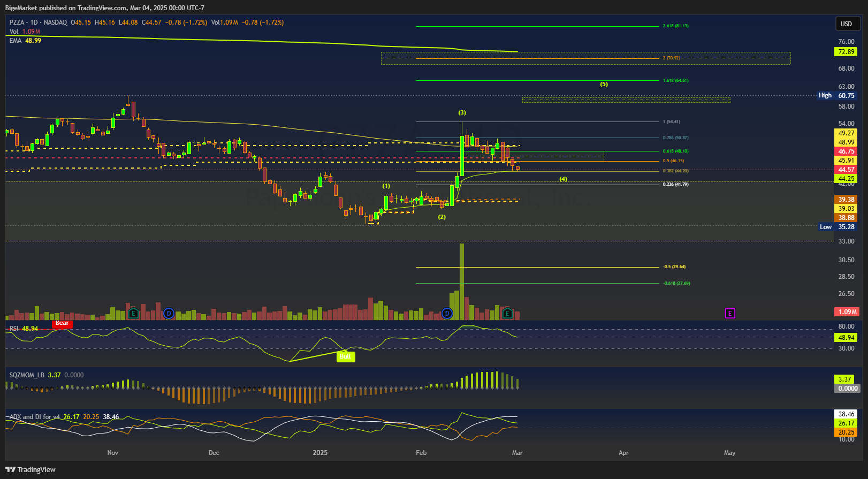This screenshot has height=479, width=868.
Task: Click the Dec label on time axis
Action: [214, 453]
